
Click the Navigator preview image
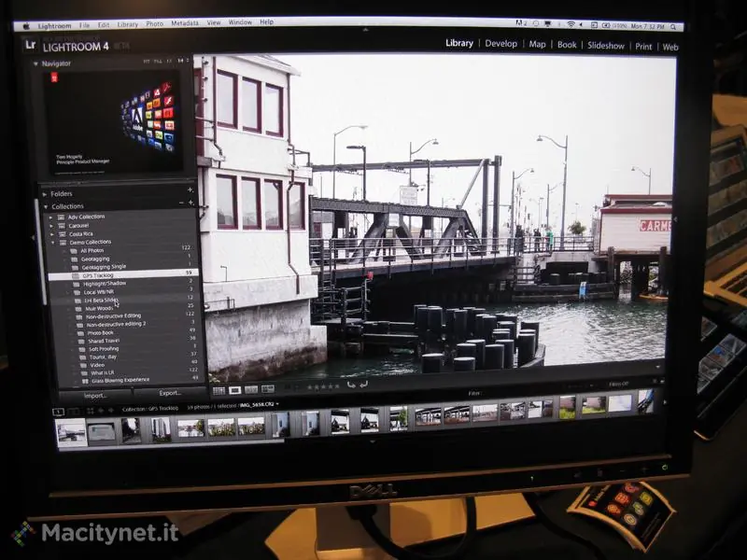point(114,120)
